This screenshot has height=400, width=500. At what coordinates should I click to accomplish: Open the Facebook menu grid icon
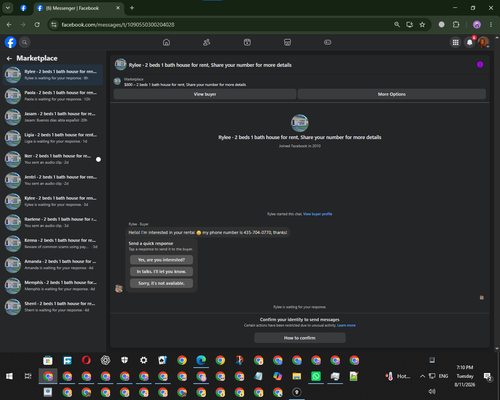point(455,42)
